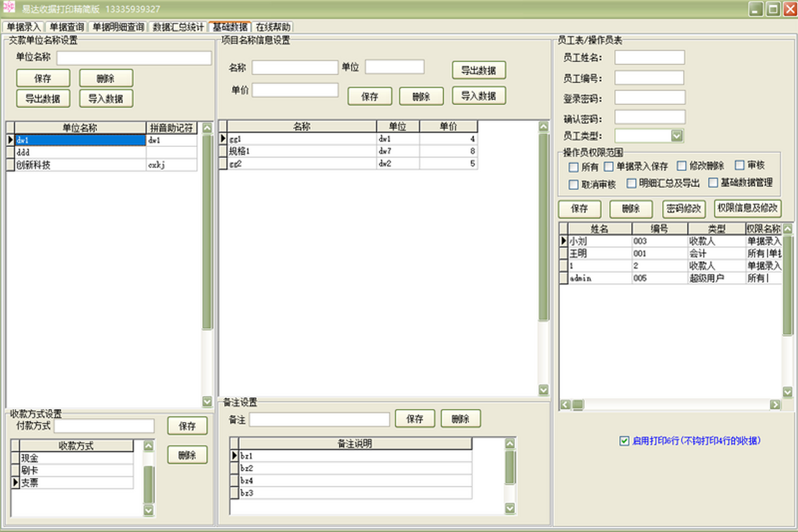
Task: Delete the selected 项目名称 record
Action: pos(421,96)
